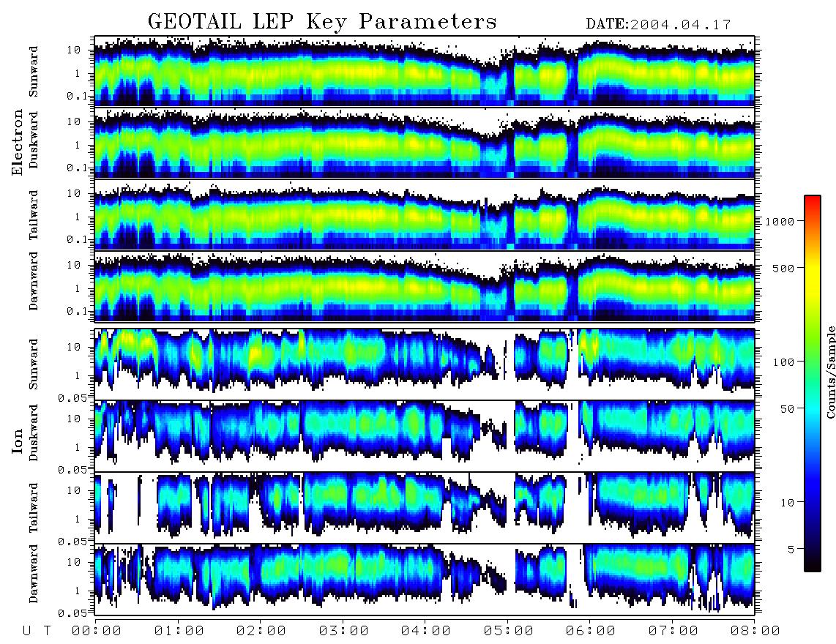Image resolution: width=836 pixels, height=644 pixels.
Task: Click the Electron Duskward spectrogram panel
Action: [x=425, y=143]
